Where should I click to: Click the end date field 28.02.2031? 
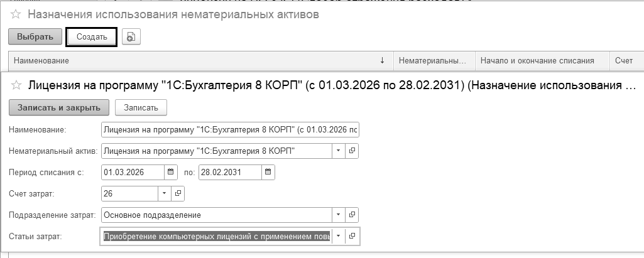tap(230, 172)
